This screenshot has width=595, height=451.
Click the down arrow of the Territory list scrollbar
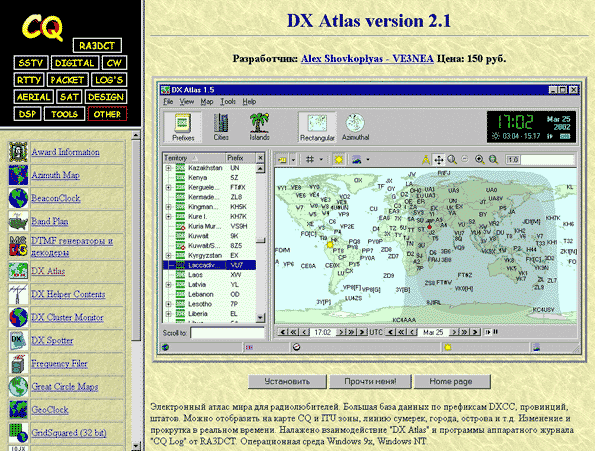260,317
